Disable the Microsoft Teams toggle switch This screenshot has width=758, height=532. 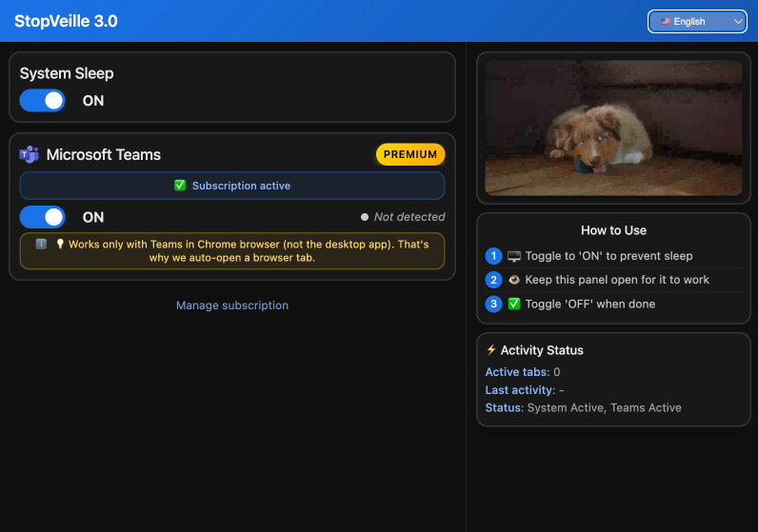pos(43,217)
